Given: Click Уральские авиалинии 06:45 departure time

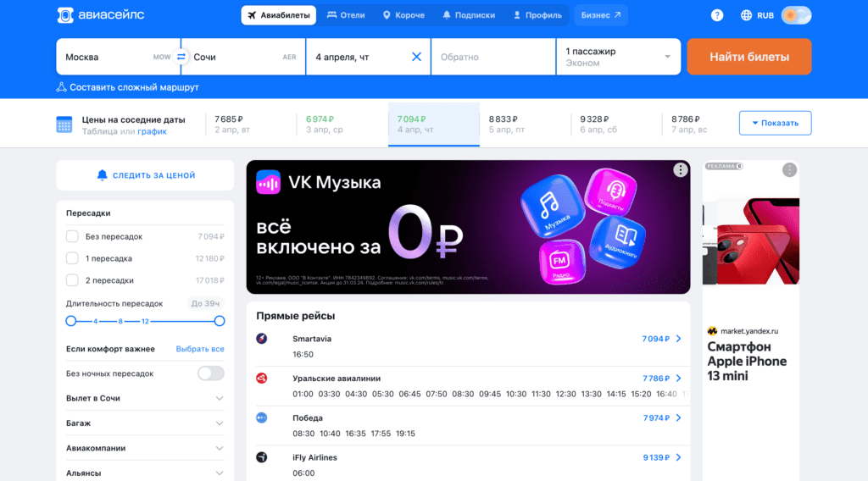Looking at the screenshot, I should [409, 394].
